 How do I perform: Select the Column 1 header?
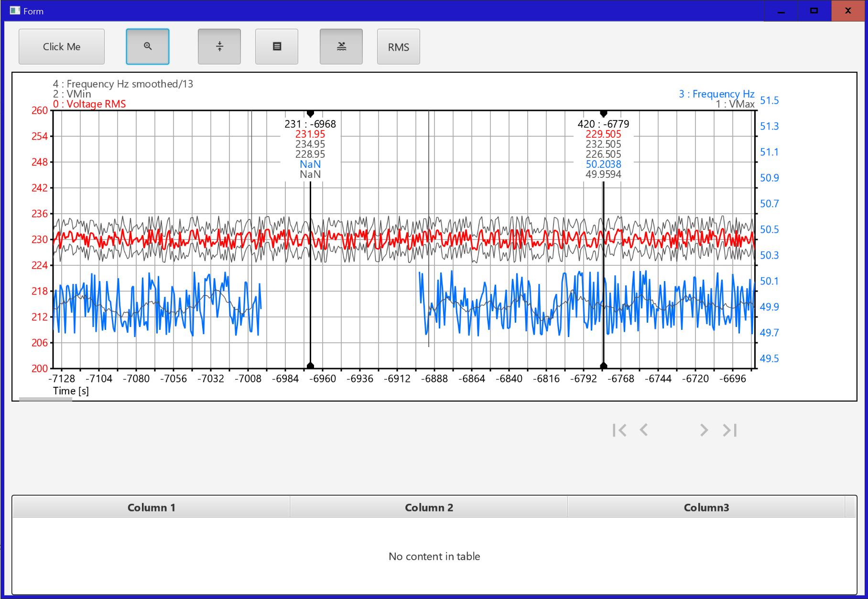click(151, 507)
